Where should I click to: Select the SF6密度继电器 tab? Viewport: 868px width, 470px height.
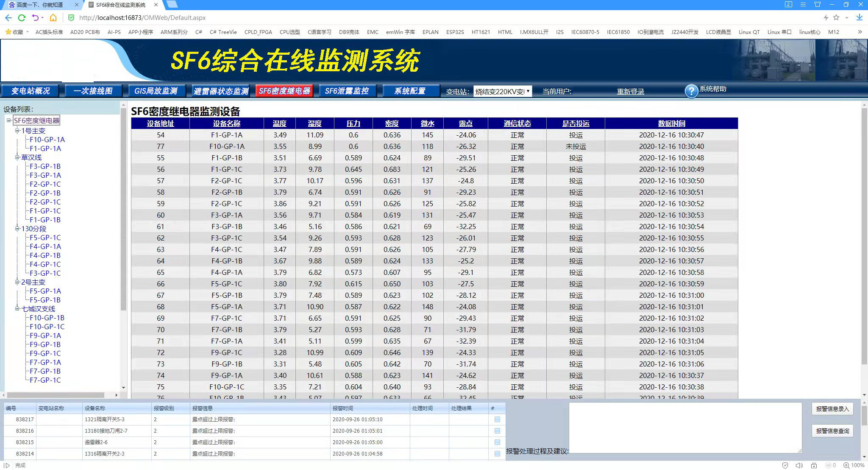click(x=284, y=91)
